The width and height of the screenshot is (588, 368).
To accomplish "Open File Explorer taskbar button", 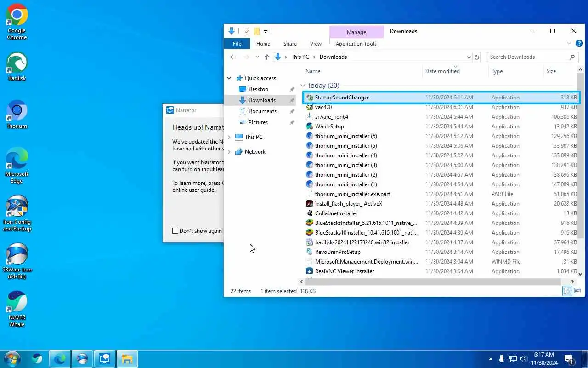I will (127, 359).
